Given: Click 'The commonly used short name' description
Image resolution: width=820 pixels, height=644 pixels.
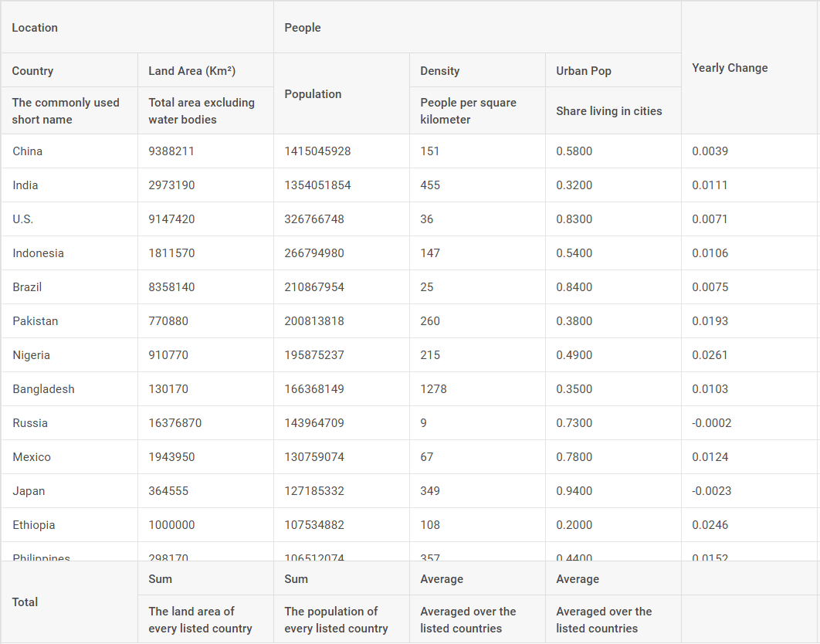Looking at the screenshot, I should click(x=69, y=111).
